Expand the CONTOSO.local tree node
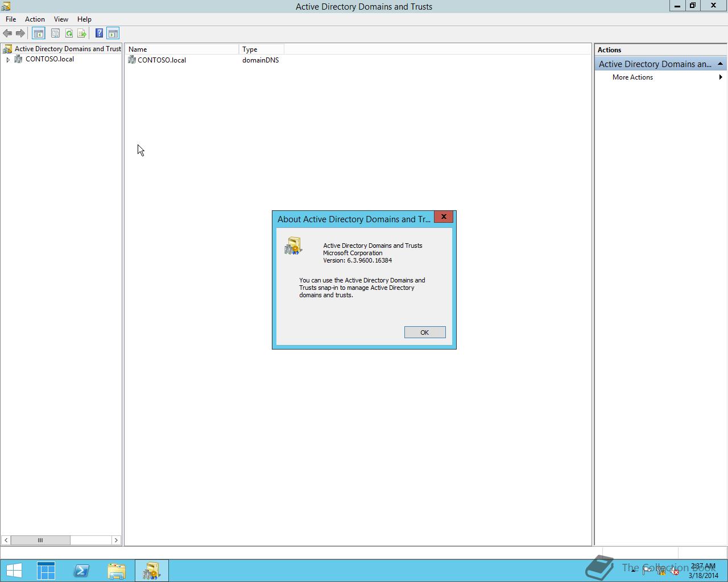Viewport: 728px width, 582px height. click(x=8, y=59)
